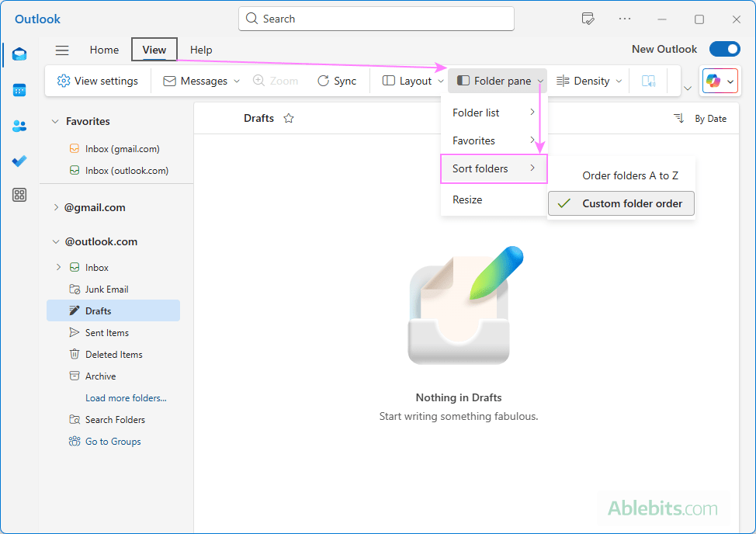This screenshot has width=756, height=534.
Task: Open the Favorites submenu item
Action: [494, 140]
